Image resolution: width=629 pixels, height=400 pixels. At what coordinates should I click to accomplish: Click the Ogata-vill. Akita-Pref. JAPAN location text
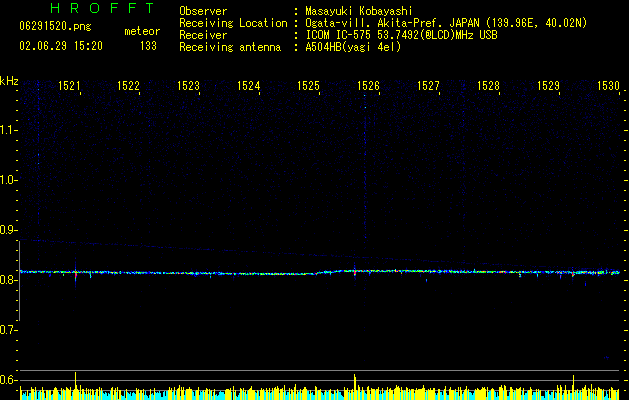(x=446, y=23)
